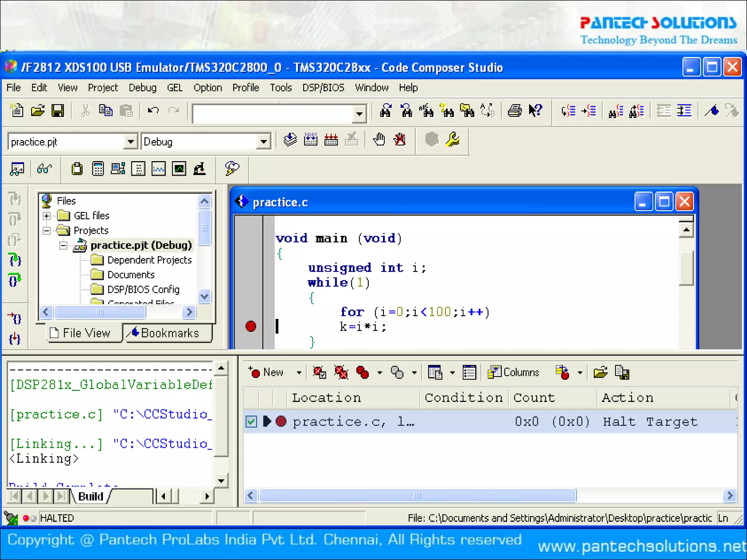
Task: Click the Undo arrow icon
Action: pyautogui.click(x=153, y=110)
